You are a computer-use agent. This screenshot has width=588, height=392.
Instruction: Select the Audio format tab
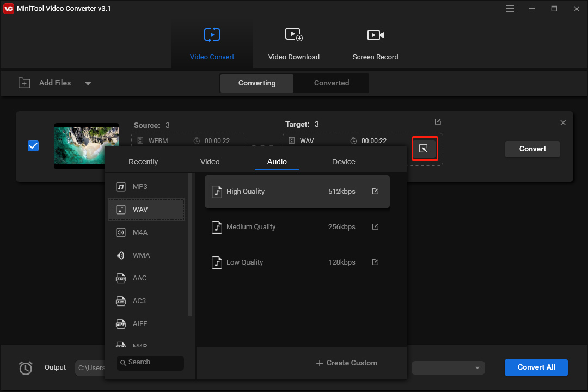pyautogui.click(x=277, y=162)
